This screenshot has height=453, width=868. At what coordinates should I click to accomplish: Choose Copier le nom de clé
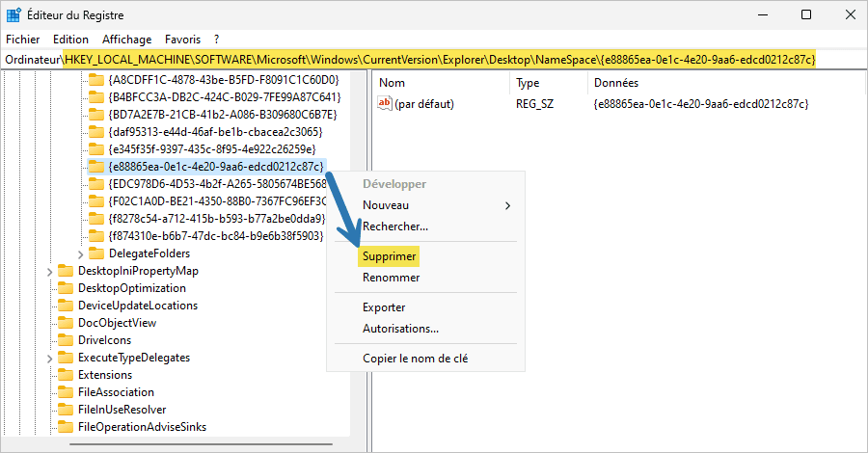tap(415, 358)
